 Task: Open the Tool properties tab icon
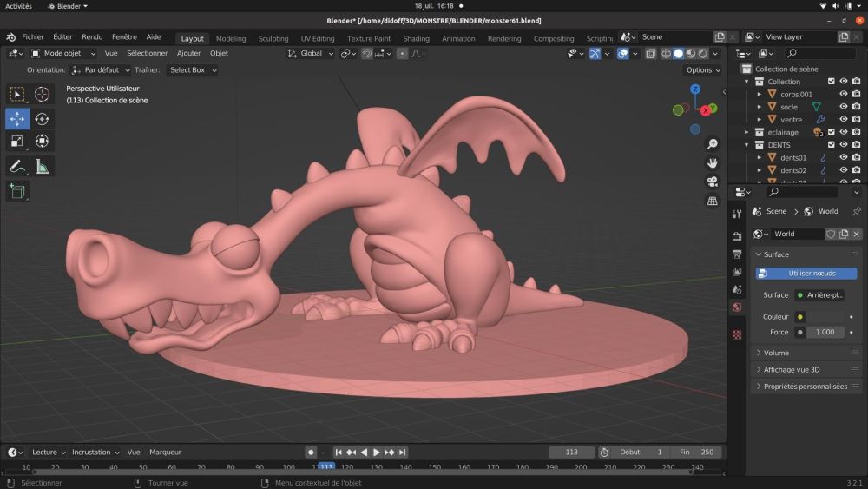point(737,214)
